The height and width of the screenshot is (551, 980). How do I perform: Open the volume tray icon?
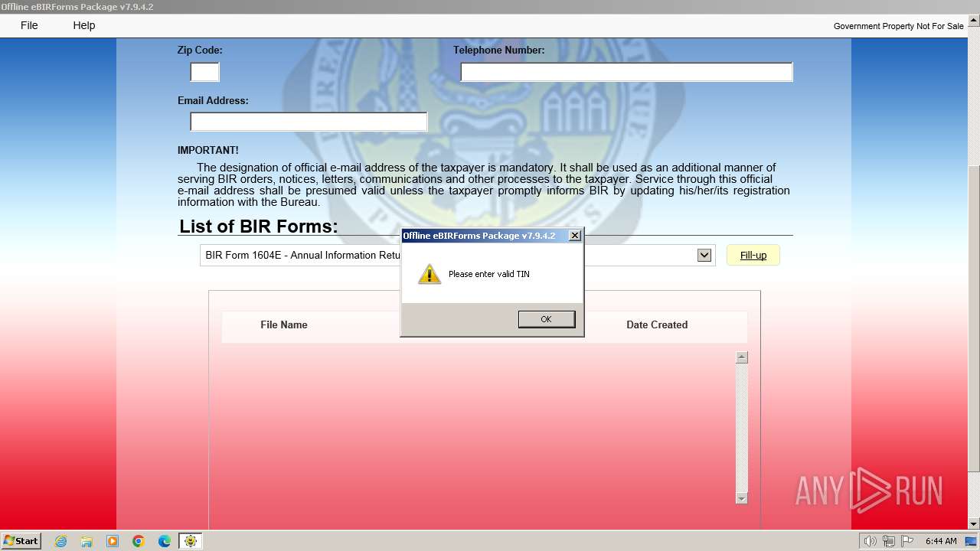tap(870, 541)
